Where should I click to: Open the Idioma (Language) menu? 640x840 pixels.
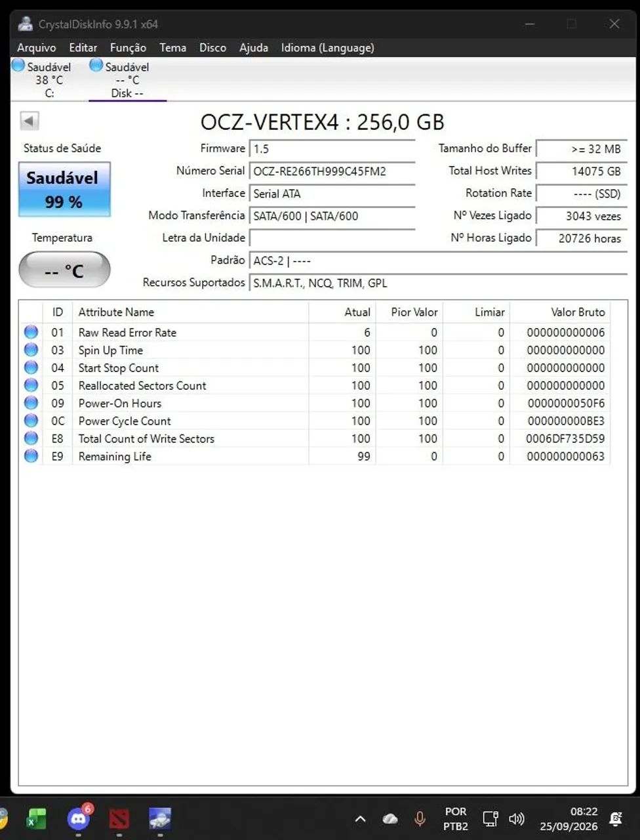click(327, 47)
